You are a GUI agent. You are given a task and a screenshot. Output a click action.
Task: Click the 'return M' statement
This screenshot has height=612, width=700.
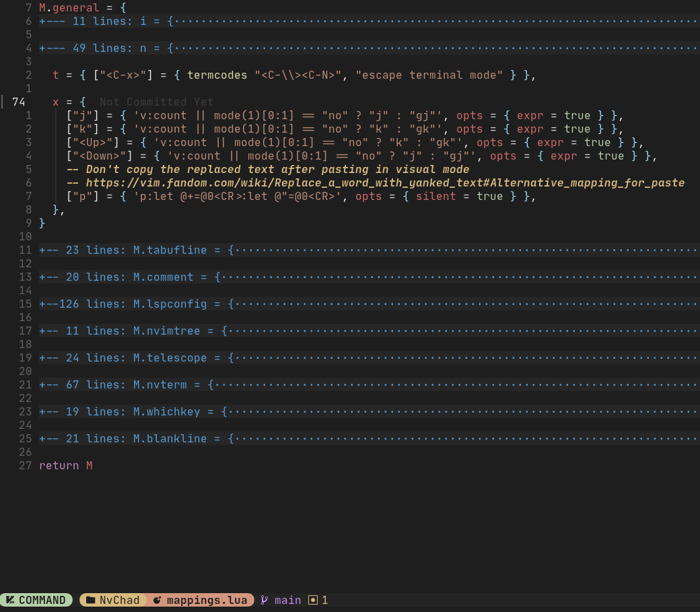(66, 465)
